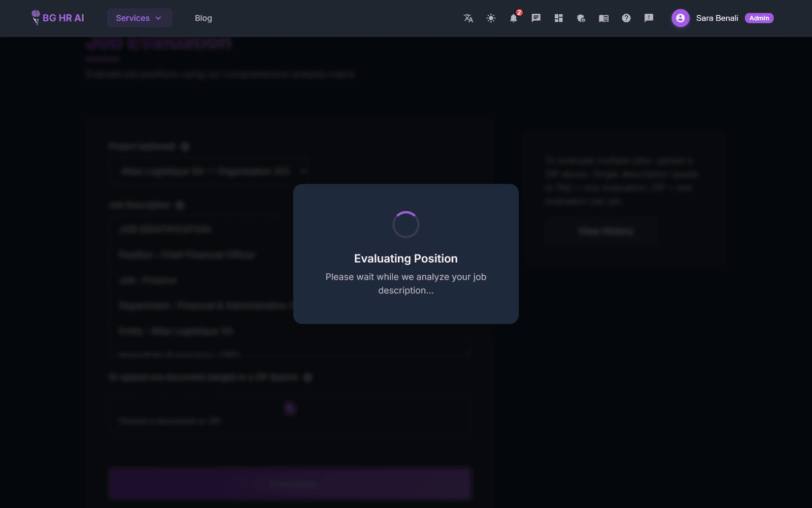Open the documentation book icon
812x508 pixels.
click(x=603, y=18)
